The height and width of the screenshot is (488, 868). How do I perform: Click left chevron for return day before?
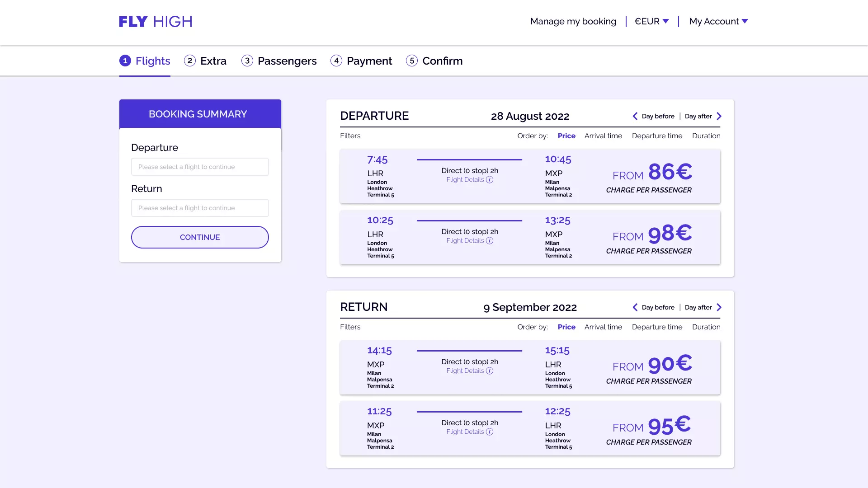coord(635,307)
